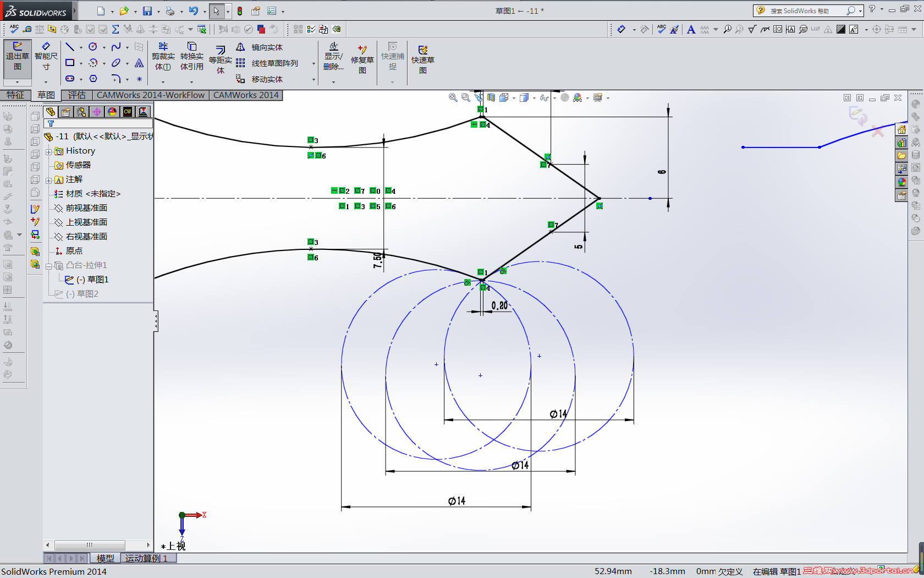Image resolution: width=924 pixels, height=578 pixels.
Task: Expand the 注解 annotations node
Action: tap(49, 180)
